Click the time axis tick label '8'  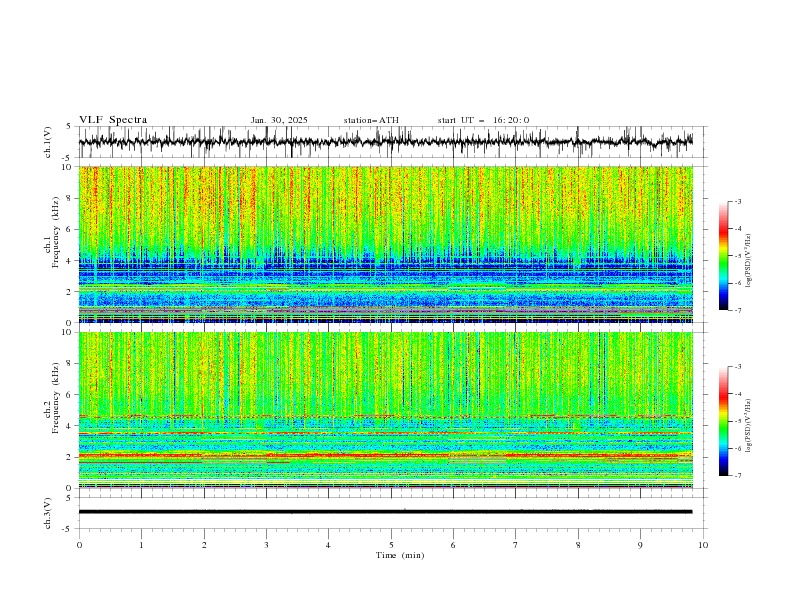click(578, 545)
